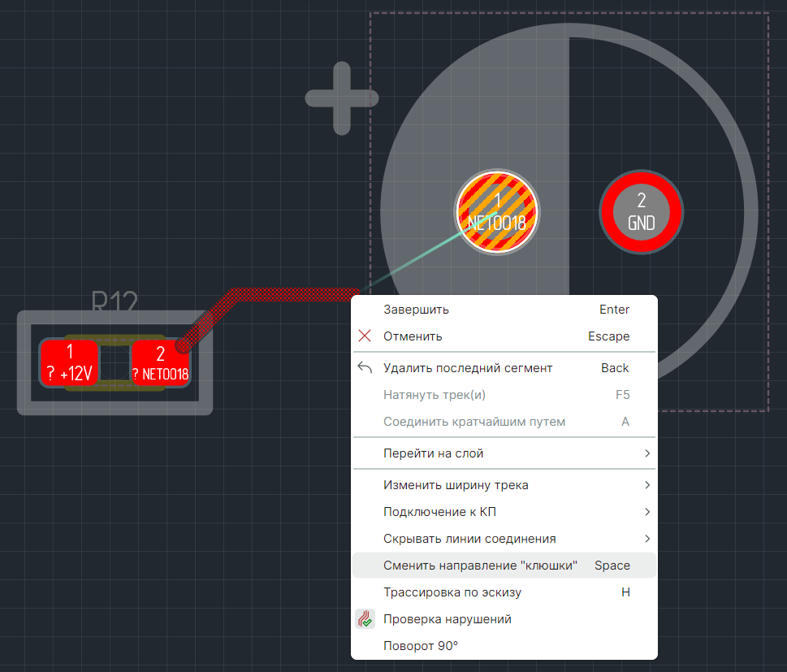Click the undo arrow delete-segment icon
787x672 pixels.
[365, 368]
